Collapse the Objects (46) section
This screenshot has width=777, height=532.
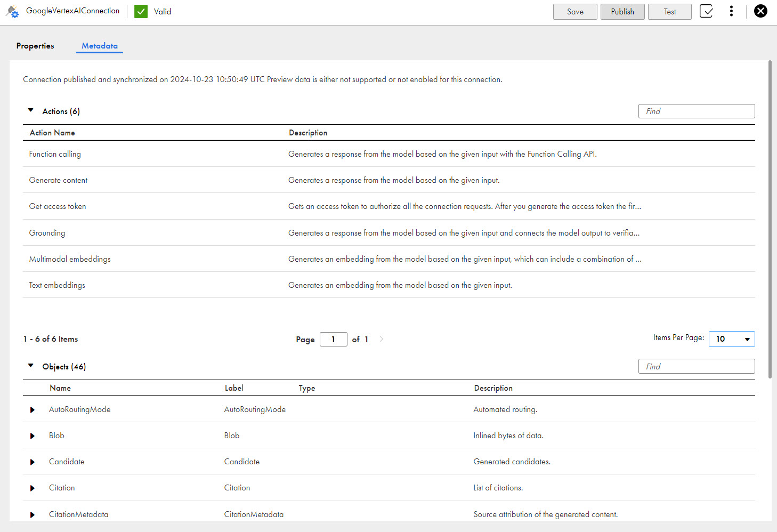pyautogui.click(x=31, y=366)
